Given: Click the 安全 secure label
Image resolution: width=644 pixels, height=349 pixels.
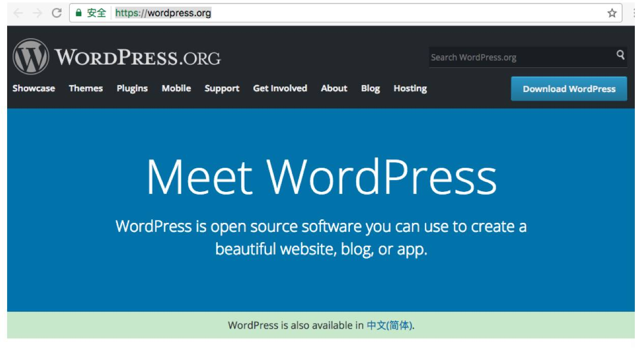Looking at the screenshot, I should pos(97,13).
